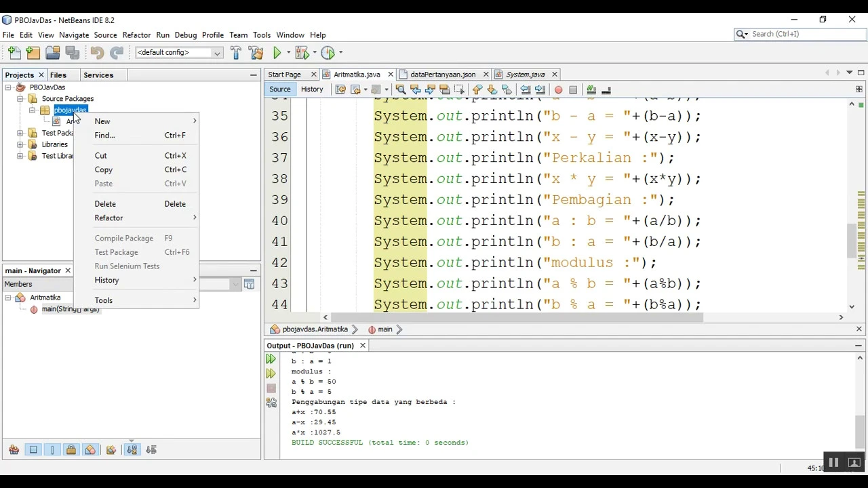Open the Navigate menu in menu bar
868x488 pixels.
[74, 35]
